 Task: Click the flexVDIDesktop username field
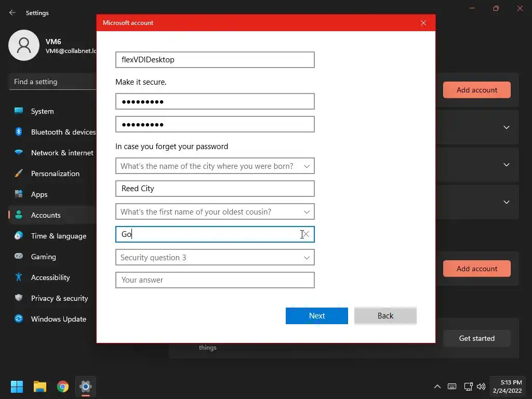(x=215, y=60)
